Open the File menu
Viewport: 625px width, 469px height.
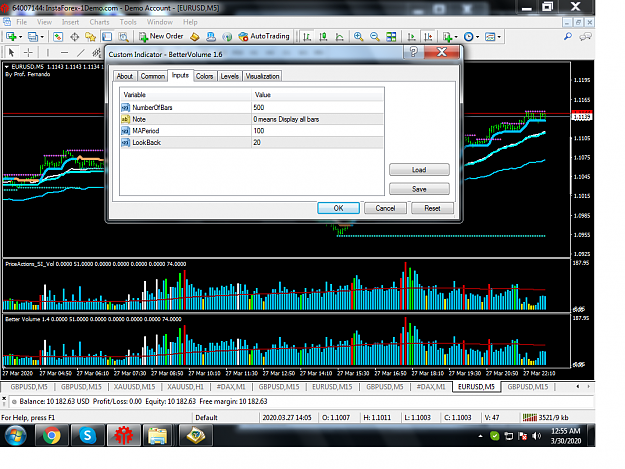point(22,22)
